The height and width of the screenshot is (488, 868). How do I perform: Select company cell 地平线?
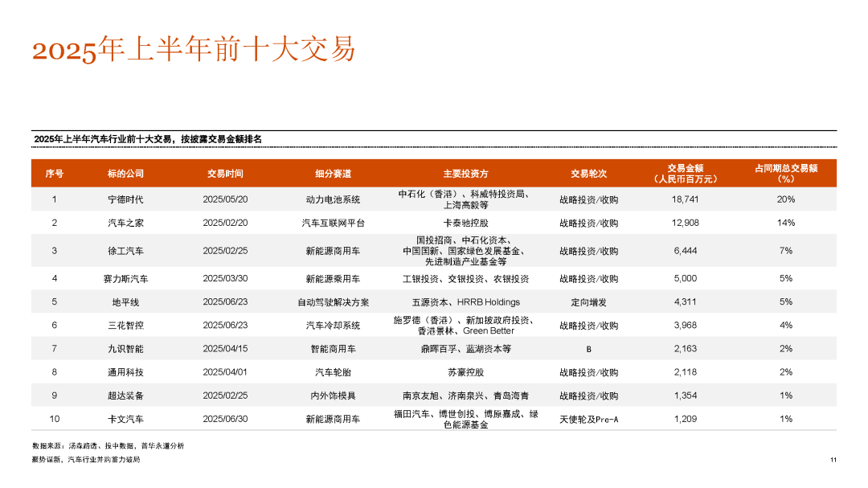(x=125, y=301)
